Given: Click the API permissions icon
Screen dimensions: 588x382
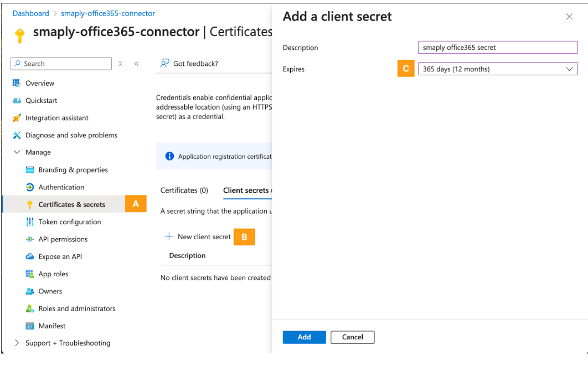Looking at the screenshot, I should 30,239.
